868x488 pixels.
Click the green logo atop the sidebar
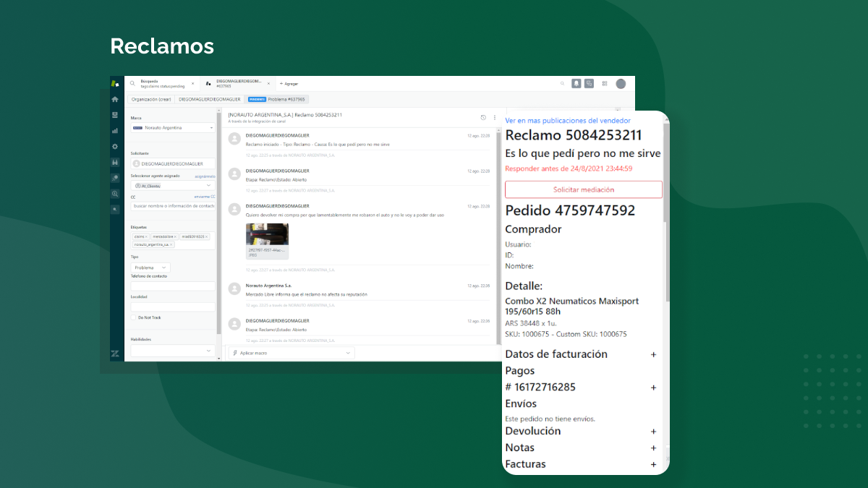[115, 83]
